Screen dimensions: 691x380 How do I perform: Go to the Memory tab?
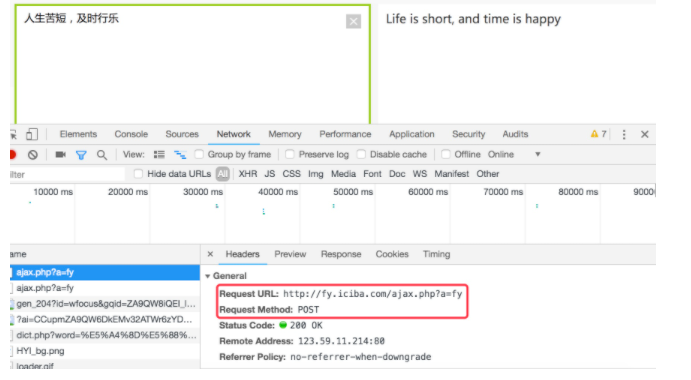point(285,134)
